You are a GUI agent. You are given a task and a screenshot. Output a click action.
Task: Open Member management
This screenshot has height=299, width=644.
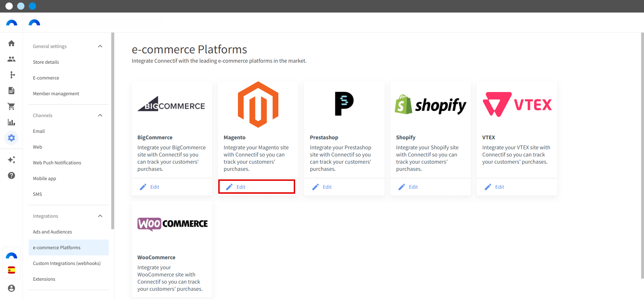(x=69, y=93)
